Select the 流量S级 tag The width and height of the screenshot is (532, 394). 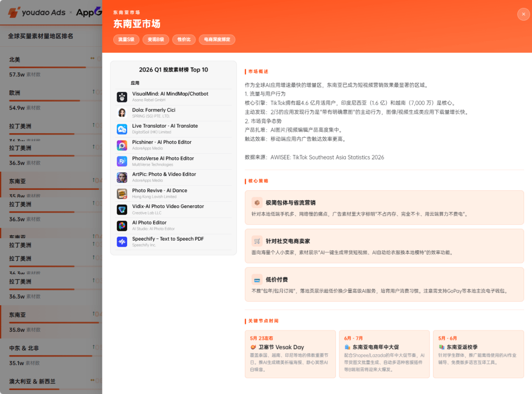coord(126,39)
